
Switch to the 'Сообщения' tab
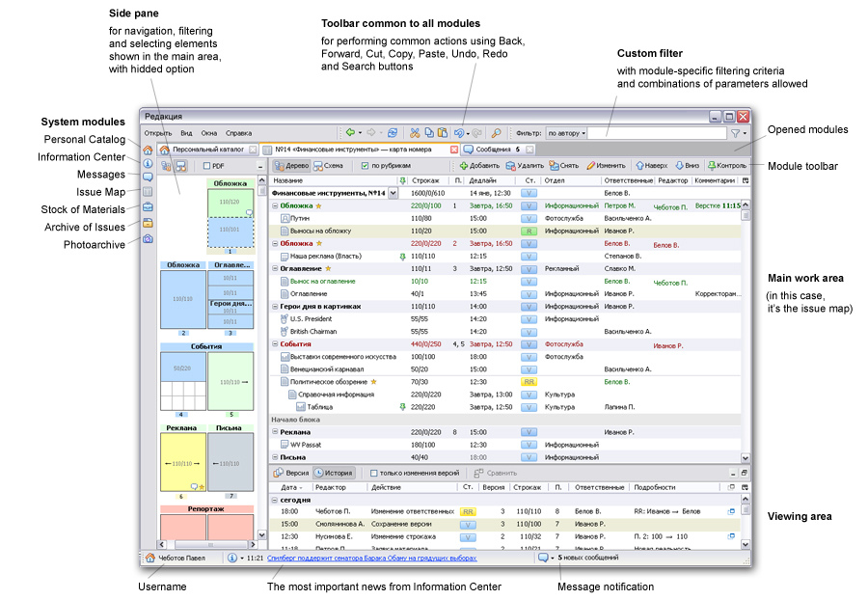click(x=492, y=150)
